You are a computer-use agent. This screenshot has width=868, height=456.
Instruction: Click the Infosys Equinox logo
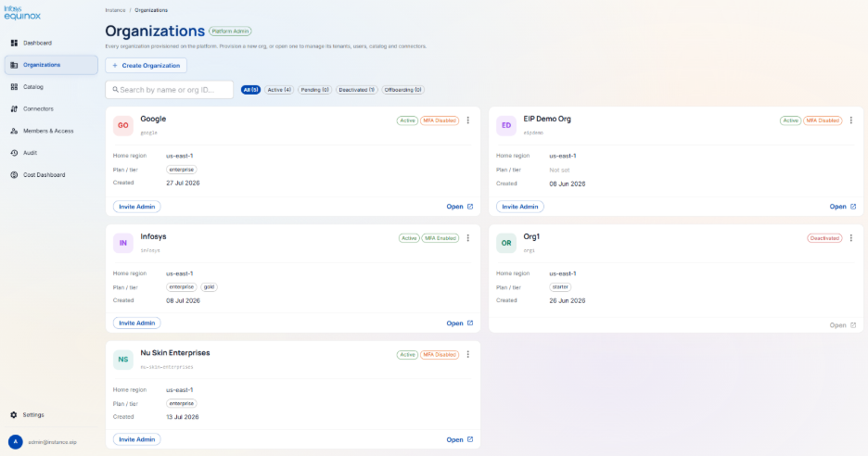(x=22, y=13)
